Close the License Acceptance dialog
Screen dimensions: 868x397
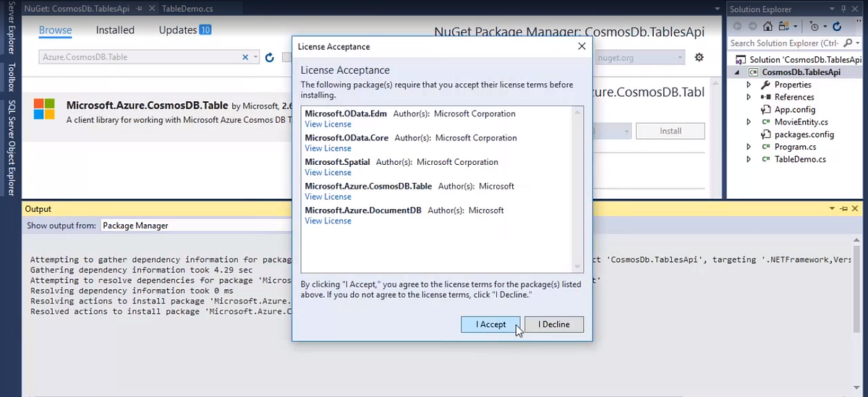(582, 46)
